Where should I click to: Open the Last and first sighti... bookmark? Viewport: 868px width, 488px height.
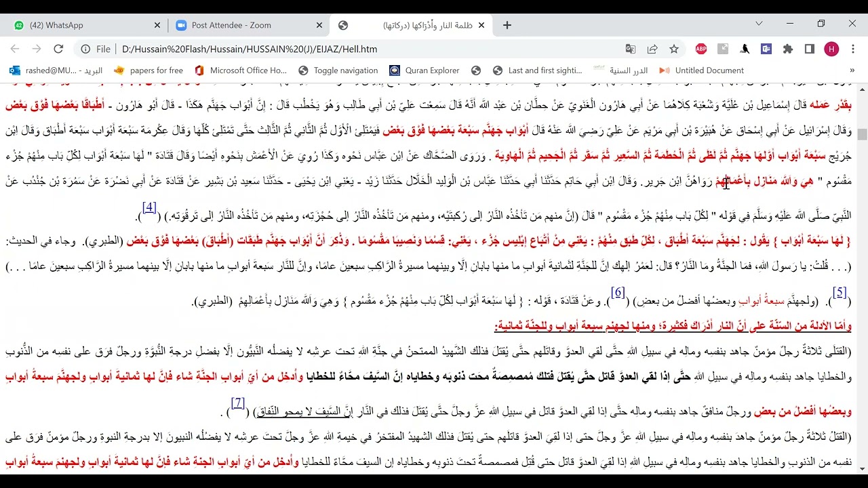pyautogui.click(x=537, y=70)
